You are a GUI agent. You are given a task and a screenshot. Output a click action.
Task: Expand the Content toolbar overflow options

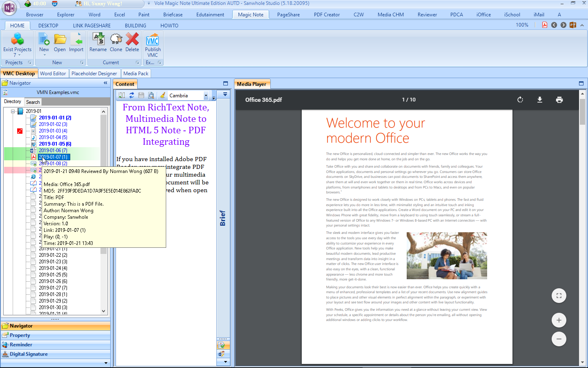214,97
